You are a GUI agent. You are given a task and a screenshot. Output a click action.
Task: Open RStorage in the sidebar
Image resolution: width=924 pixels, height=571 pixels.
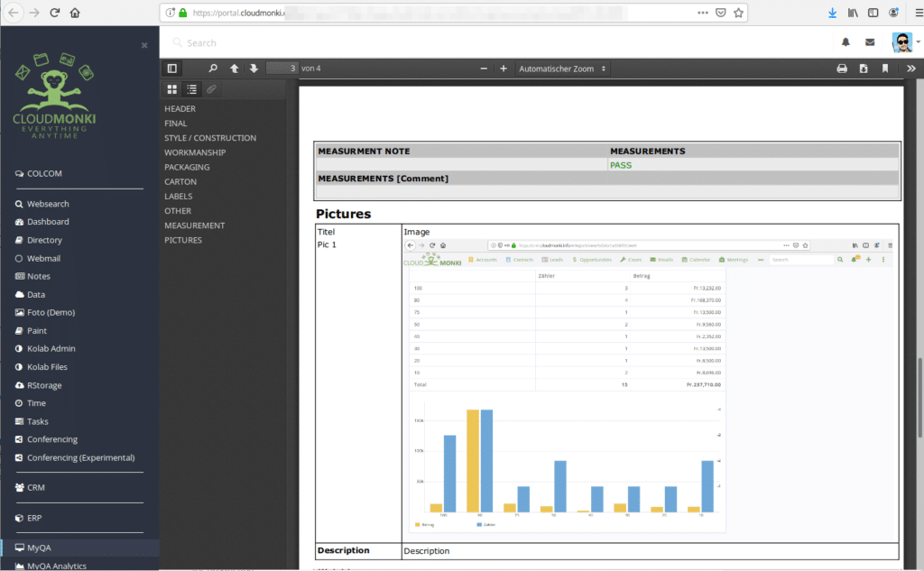[38, 385]
